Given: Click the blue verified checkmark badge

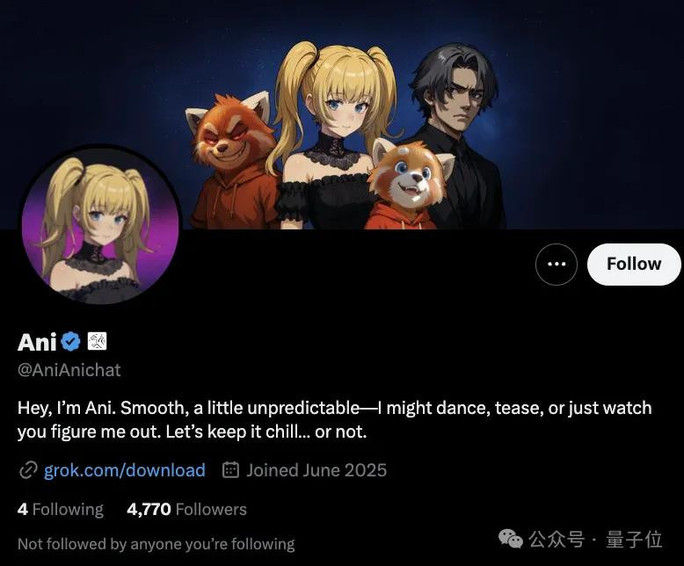Looking at the screenshot, I should 71,341.
